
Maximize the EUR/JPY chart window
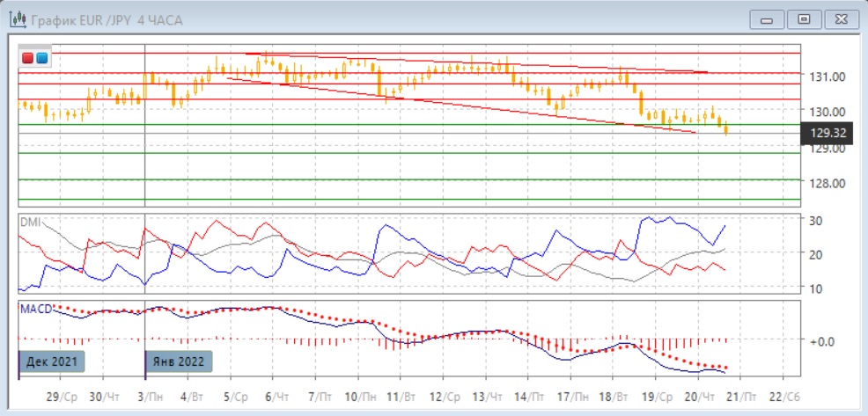point(803,18)
